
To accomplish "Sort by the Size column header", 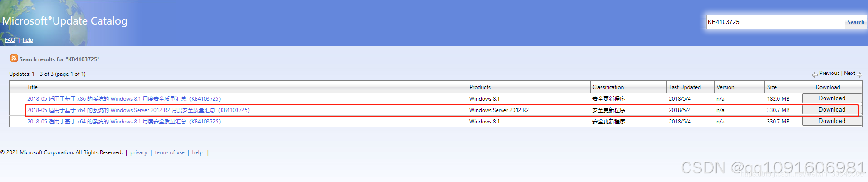I will (x=772, y=87).
